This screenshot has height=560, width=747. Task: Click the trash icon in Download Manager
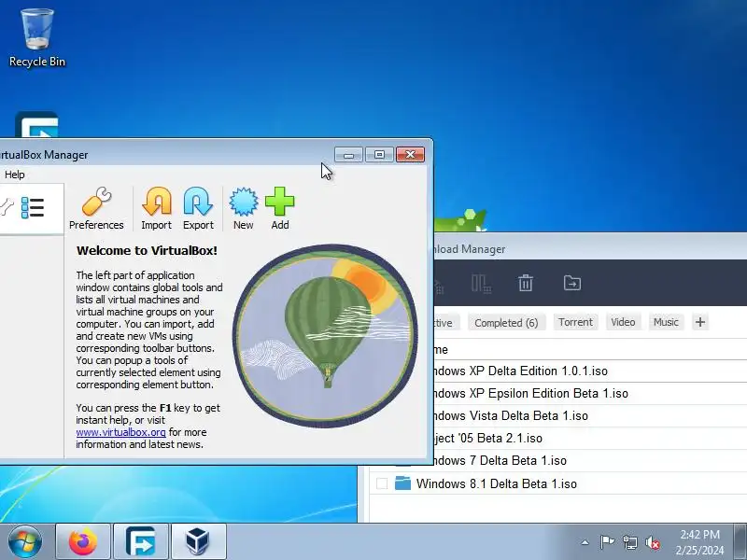coord(526,283)
